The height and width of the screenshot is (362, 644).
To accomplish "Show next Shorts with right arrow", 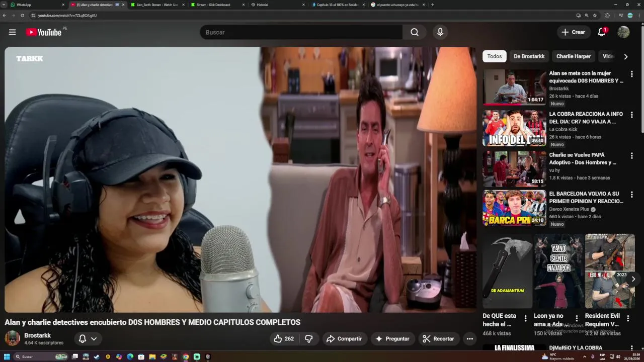I will pos(633,279).
